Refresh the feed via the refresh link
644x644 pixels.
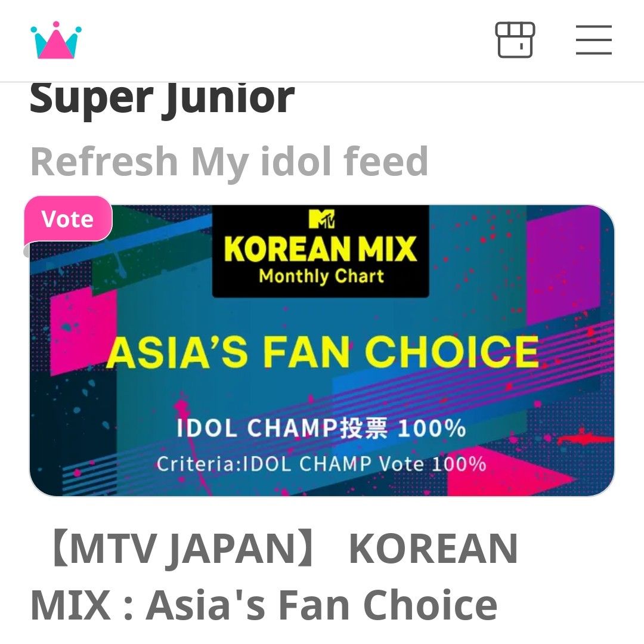coord(230,161)
